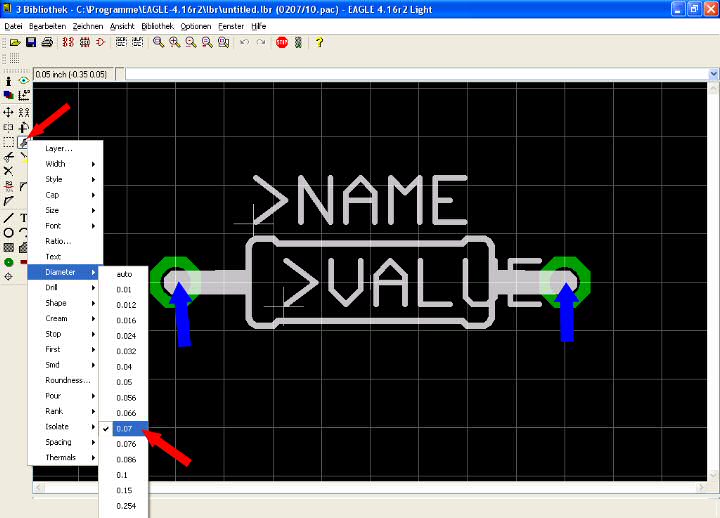This screenshot has height=518, width=720.
Task: Select the Delete X tool
Action: (x=9, y=171)
